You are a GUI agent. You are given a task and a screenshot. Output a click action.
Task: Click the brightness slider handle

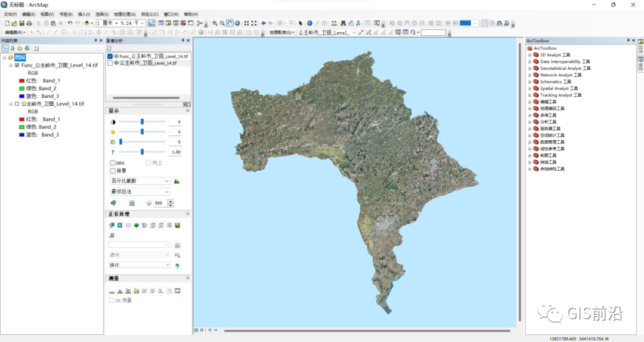(x=142, y=131)
